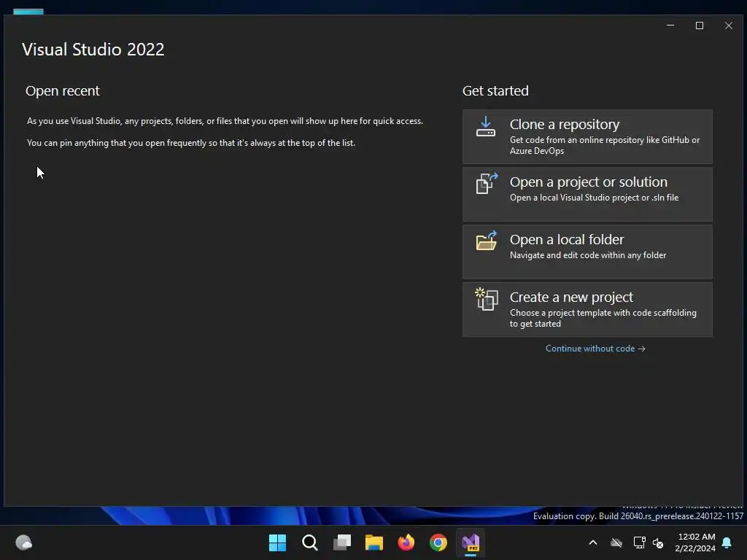Choose Open a project or solution title

click(x=589, y=182)
